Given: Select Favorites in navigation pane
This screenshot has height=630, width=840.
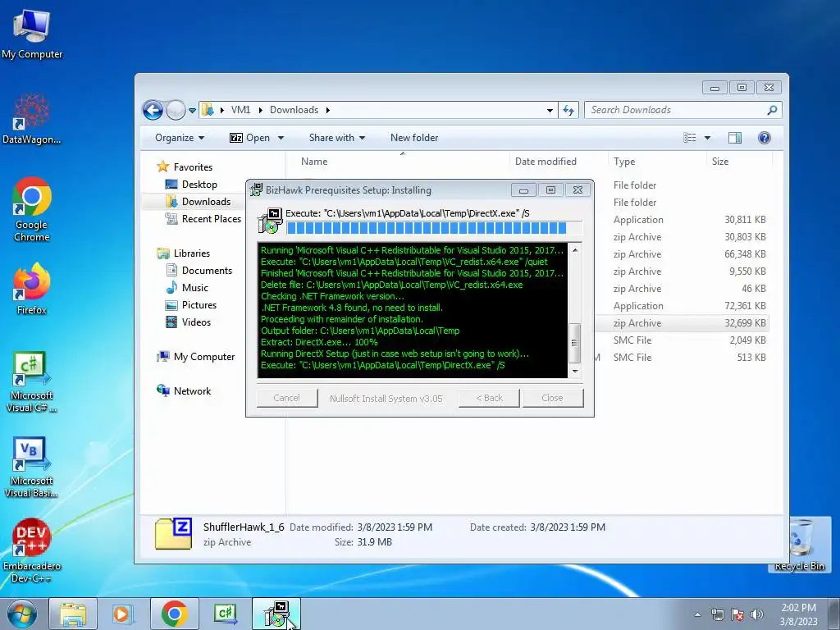Looking at the screenshot, I should (193, 167).
